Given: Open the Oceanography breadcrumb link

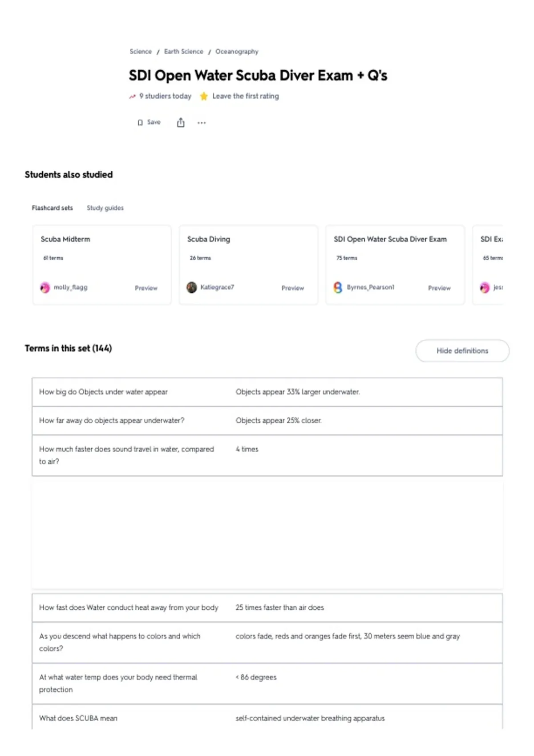Looking at the screenshot, I should pos(237,52).
